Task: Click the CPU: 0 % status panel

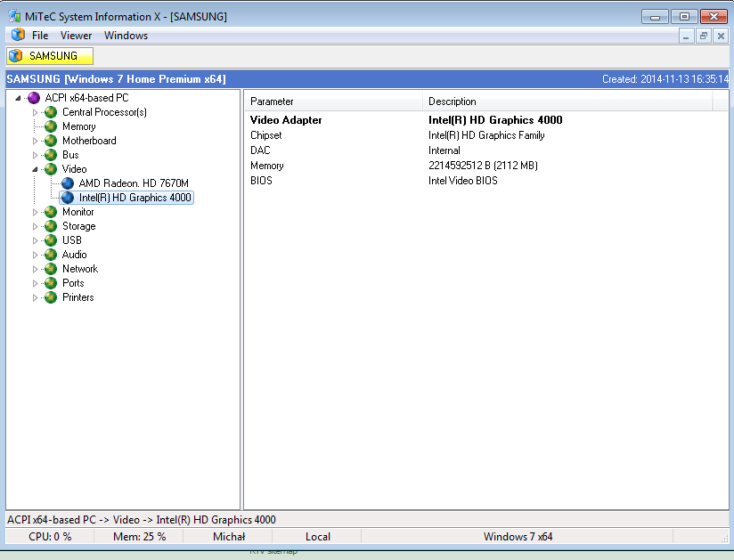Action: pyautogui.click(x=50, y=537)
